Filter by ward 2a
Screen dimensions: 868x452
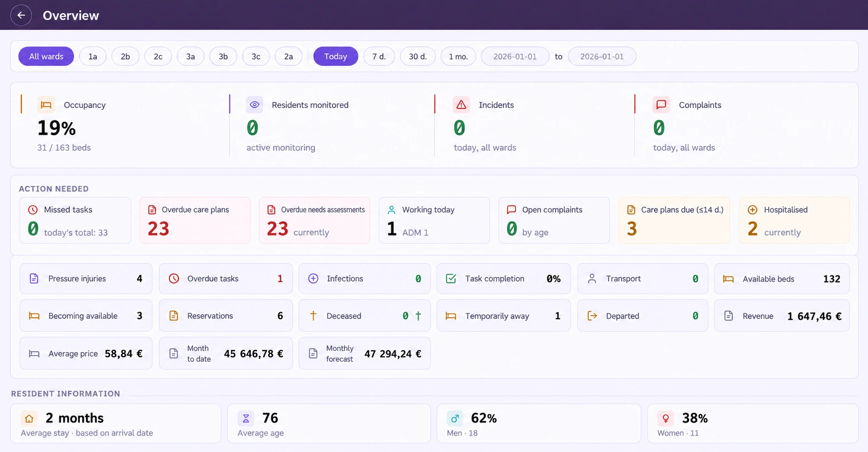289,56
